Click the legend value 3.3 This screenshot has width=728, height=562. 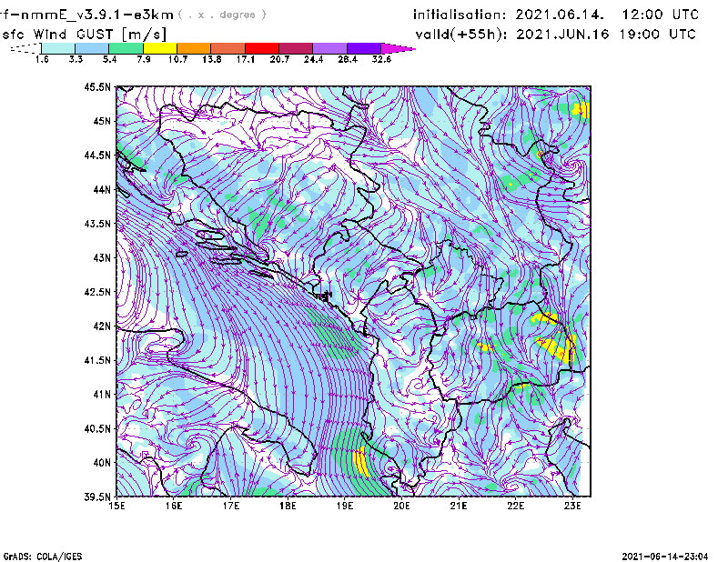point(76,59)
